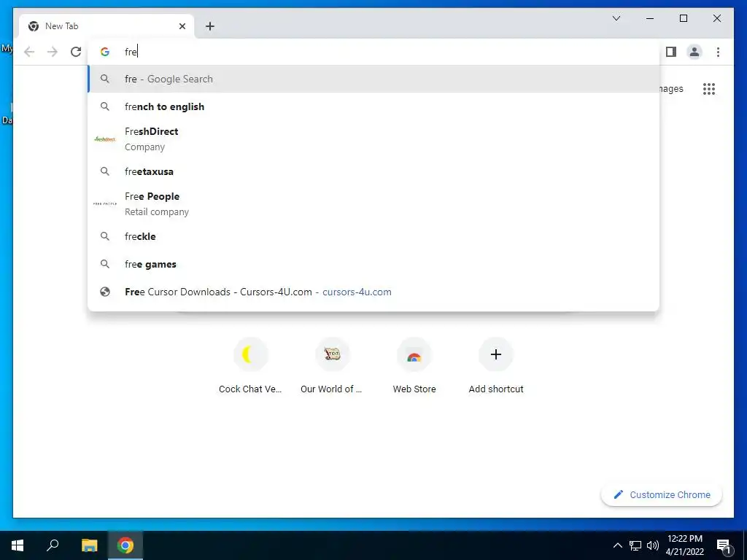This screenshot has width=747, height=560.
Task: Open Windows taskbar search
Action: point(53,545)
